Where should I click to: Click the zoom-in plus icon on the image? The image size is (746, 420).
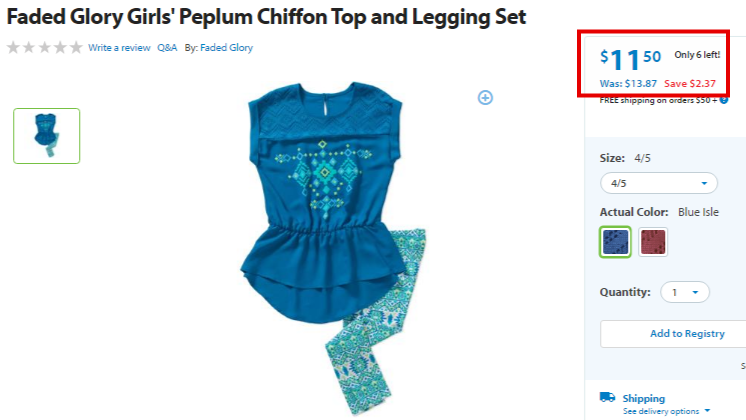tap(485, 98)
